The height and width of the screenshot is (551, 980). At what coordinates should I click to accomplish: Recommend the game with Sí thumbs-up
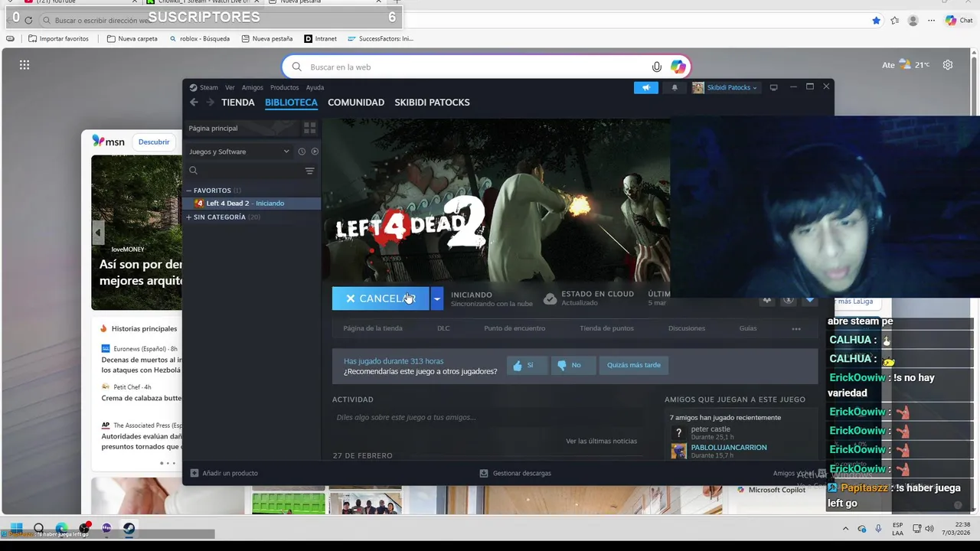527,365
